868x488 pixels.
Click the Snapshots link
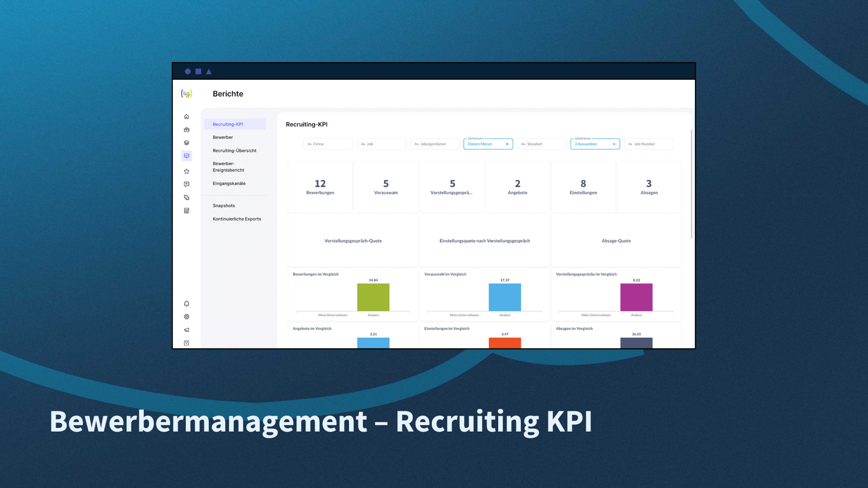pyautogui.click(x=224, y=206)
